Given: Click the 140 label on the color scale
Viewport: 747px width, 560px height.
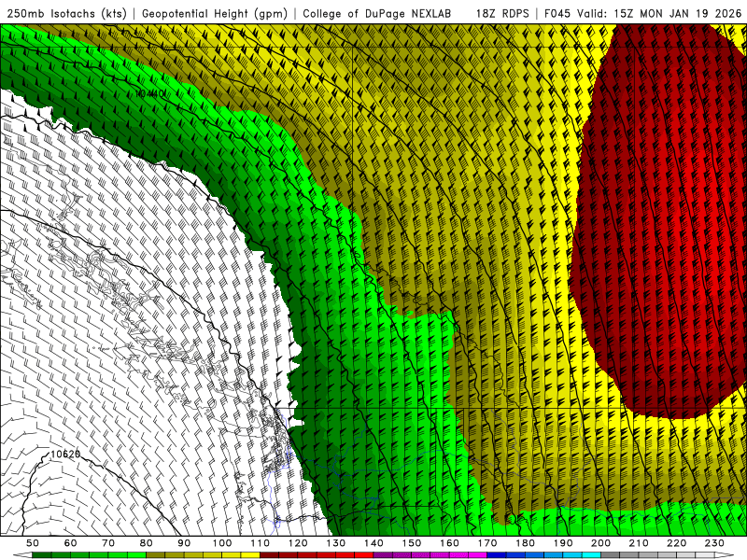Looking at the screenshot, I should [373, 543].
